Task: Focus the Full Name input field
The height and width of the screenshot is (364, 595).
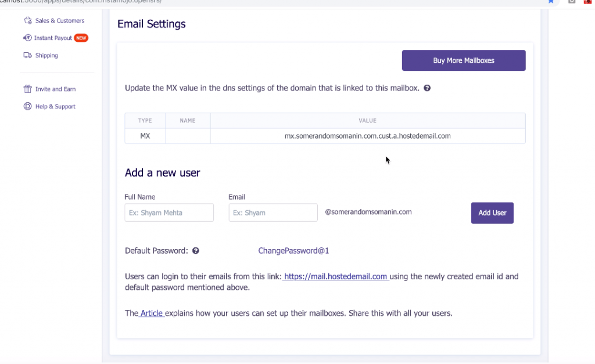Action: [169, 212]
